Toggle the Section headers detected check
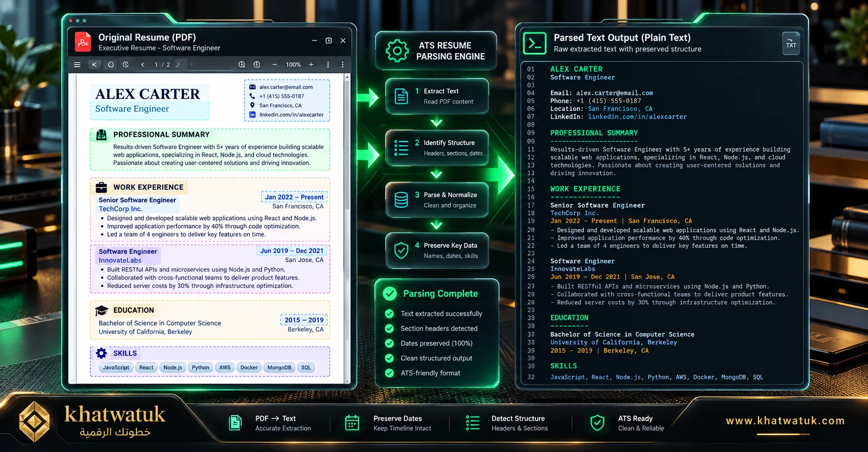The height and width of the screenshot is (452, 868). (389, 329)
